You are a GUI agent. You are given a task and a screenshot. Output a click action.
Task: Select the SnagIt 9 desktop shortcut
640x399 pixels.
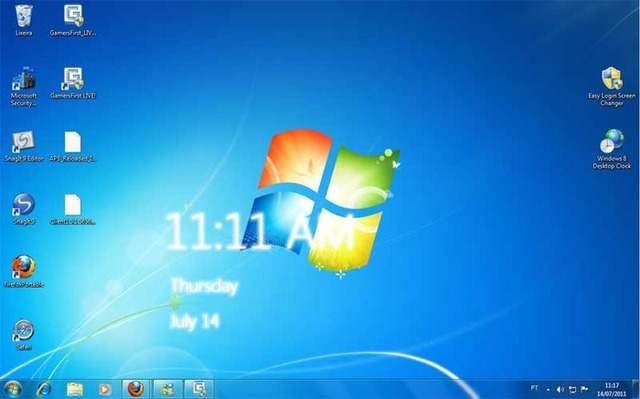click(x=24, y=209)
